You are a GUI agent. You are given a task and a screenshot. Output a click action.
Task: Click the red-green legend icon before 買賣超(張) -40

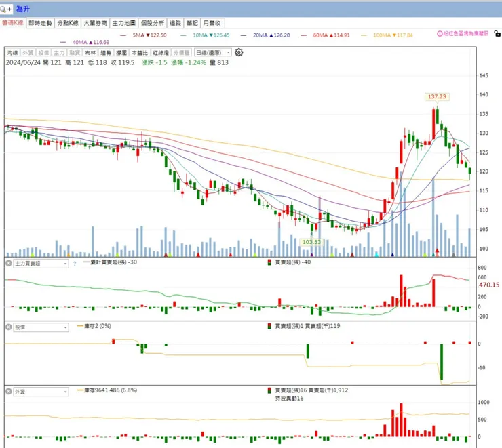click(x=269, y=262)
